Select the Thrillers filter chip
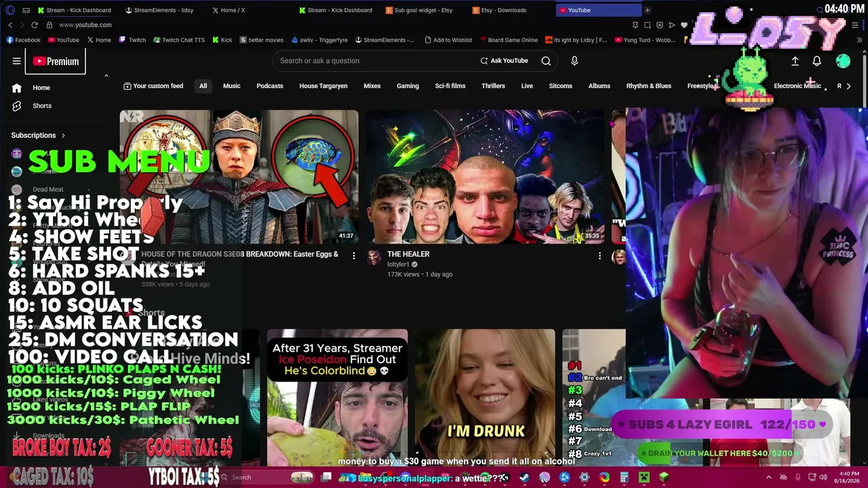This screenshot has height=488, width=868. tap(493, 86)
